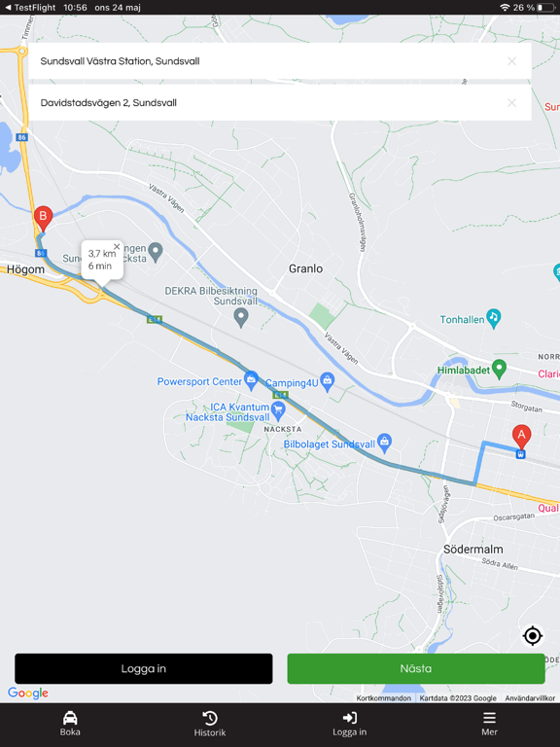The image size is (560, 747).
Task: Tap the red destination marker B
Action: tap(43, 219)
